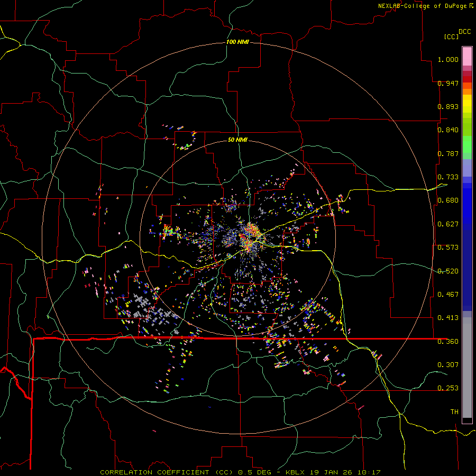The height and width of the screenshot is (476, 476).
Task: Click the 0.520 value on the color scale
Action: (x=448, y=271)
